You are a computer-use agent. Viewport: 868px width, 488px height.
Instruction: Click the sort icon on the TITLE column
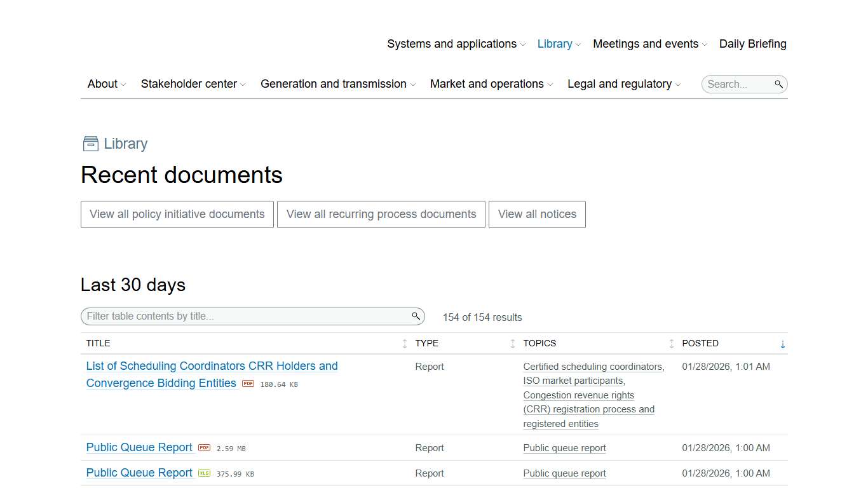point(404,343)
